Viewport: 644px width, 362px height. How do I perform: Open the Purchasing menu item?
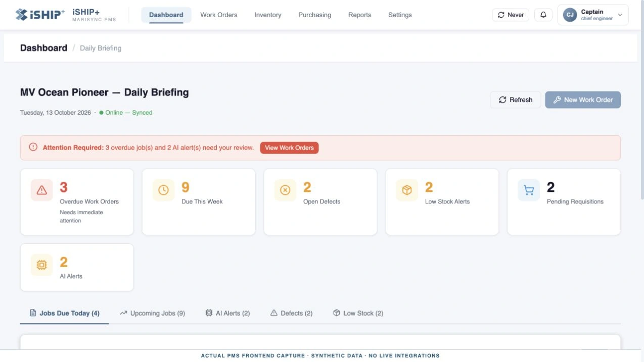click(x=315, y=15)
